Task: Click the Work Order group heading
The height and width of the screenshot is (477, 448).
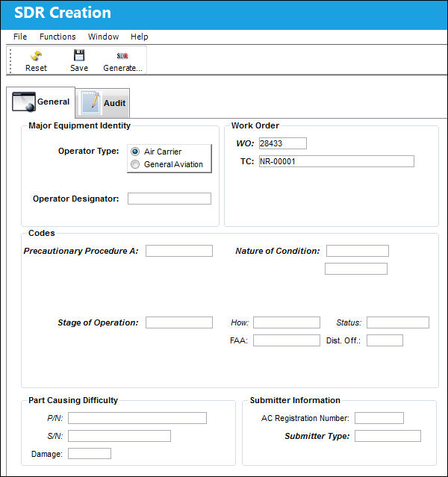Action: coord(255,125)
